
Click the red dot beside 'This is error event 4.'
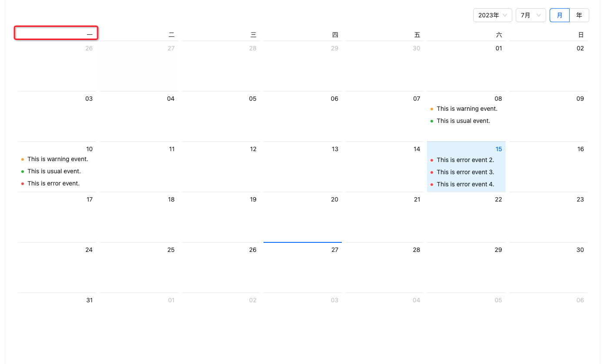pyautogui.click(x=431, y=184)
